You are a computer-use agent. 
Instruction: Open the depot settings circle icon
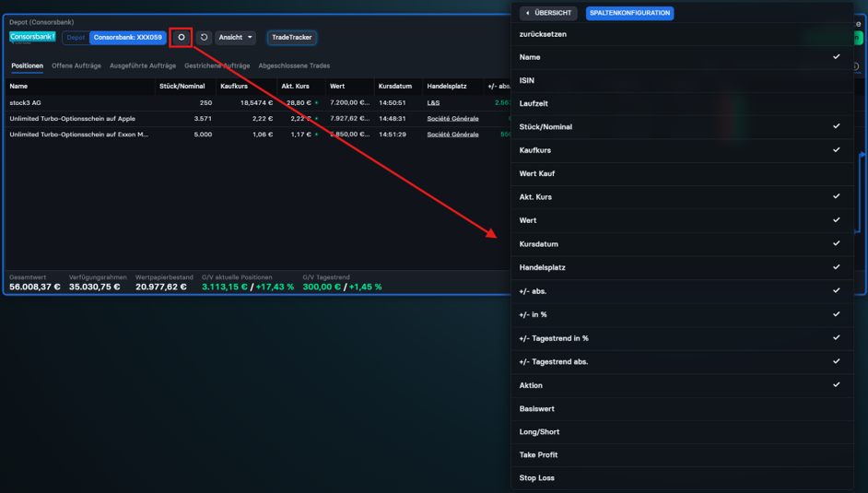(181, 37)
